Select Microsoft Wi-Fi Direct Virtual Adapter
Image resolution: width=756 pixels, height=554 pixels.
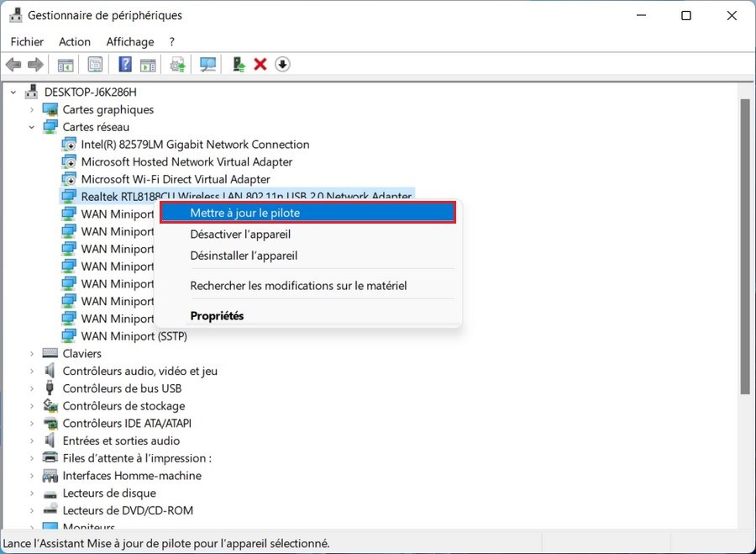point(176,179)
